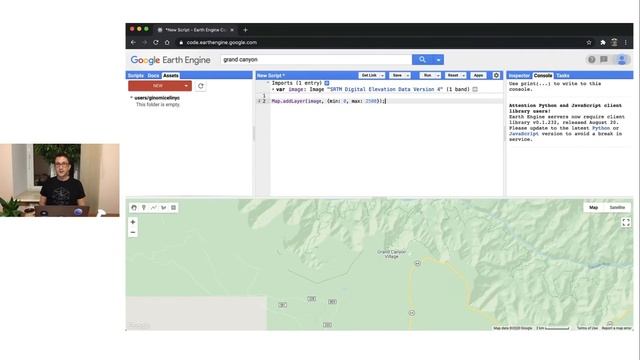Zoom in on the map

133,222
